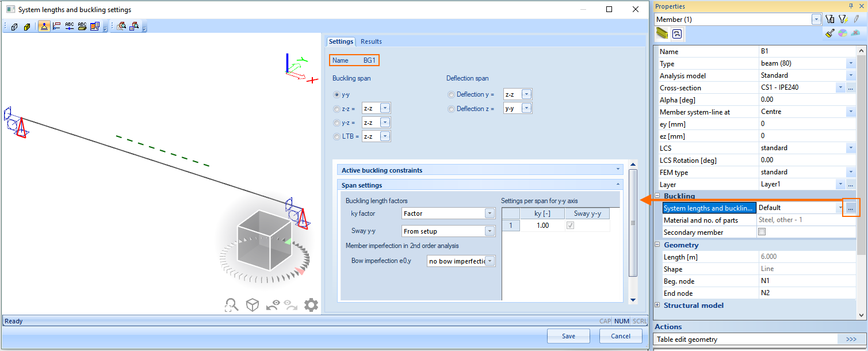
Task: Click the zoom area magnifier icon
Action: tap(231, 305)
